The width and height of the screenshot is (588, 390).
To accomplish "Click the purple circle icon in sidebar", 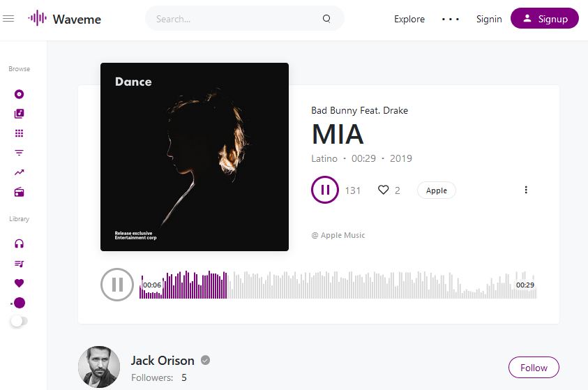I will (x=19, y=303).
